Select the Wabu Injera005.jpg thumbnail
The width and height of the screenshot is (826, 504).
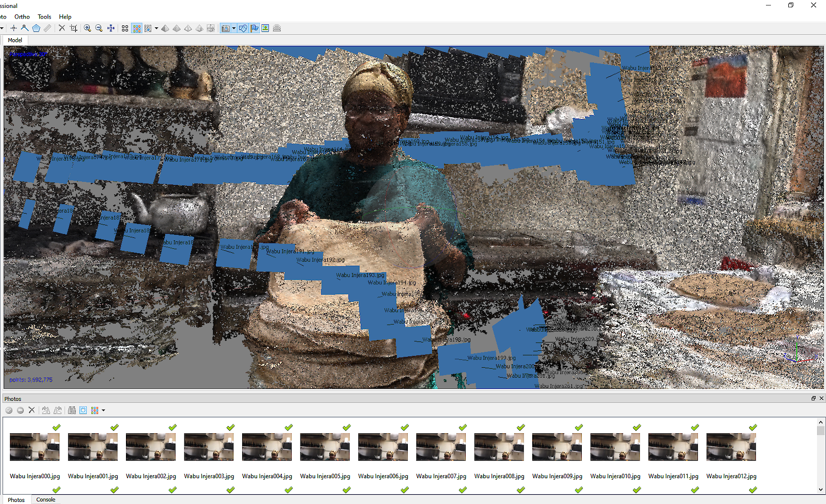[x=325, y=447]
